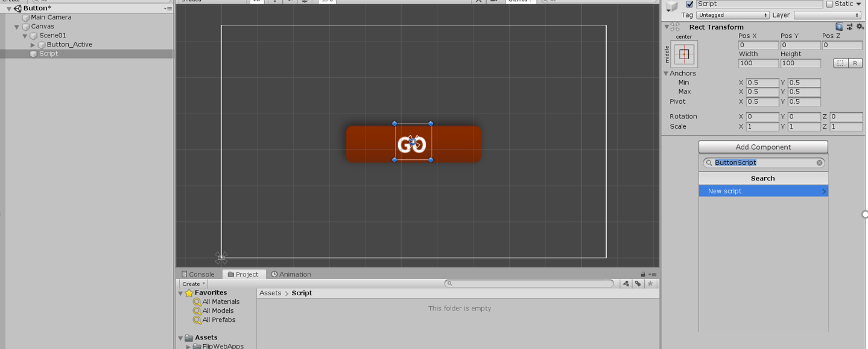The width and height of the screenshot is (868, 349).
Task: Click the Unity scene icon beside Button*
Action: [17, 8]
